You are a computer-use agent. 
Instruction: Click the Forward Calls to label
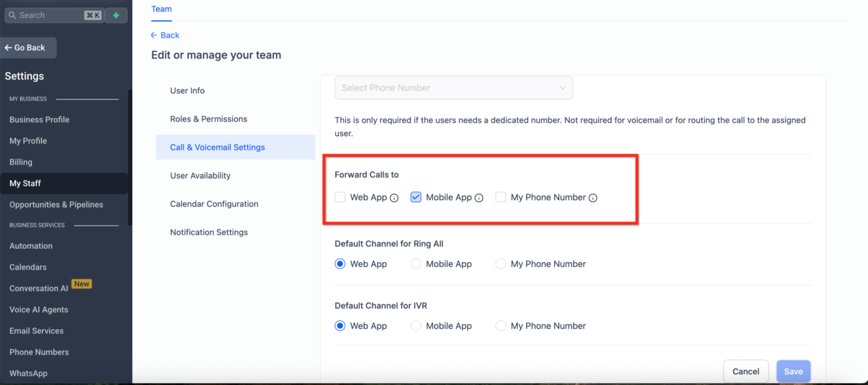367,175
